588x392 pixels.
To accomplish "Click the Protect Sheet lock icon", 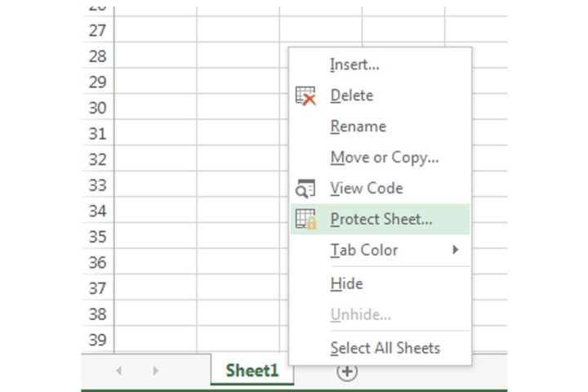I will [x=305, y=219].
